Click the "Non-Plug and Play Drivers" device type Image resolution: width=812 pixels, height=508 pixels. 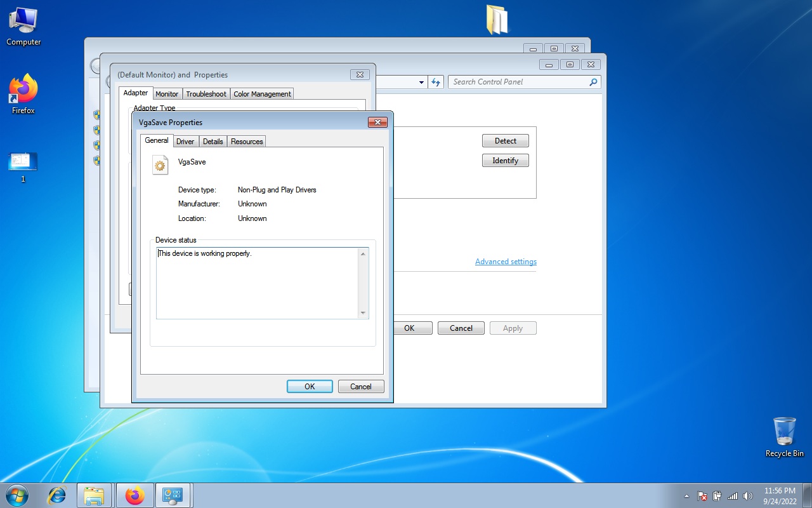[277, 190]
